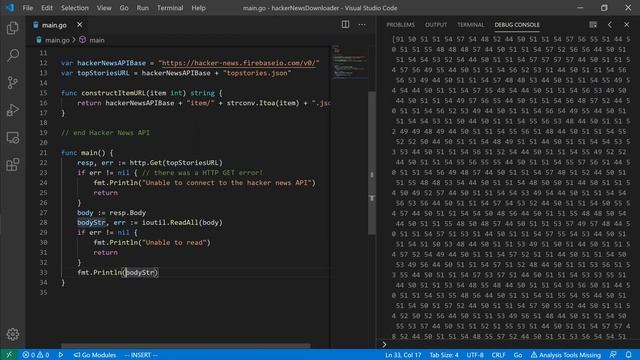Open feedback icon in status bar
640x360 pixels.
click(x=613, y=355)
